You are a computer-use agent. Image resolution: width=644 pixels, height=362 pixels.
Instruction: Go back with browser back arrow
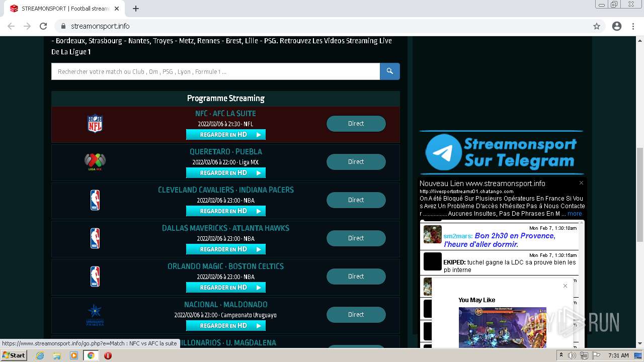click(11, 26)
